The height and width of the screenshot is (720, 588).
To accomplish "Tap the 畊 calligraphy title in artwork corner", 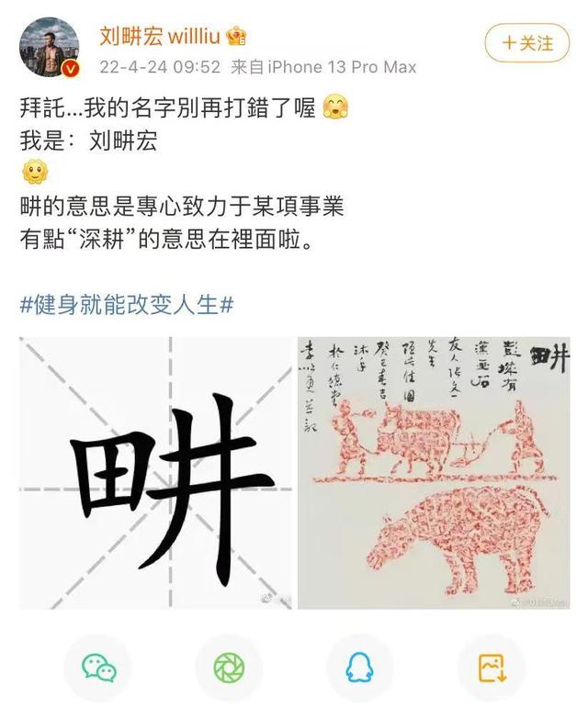I will (x=549, y=358).
